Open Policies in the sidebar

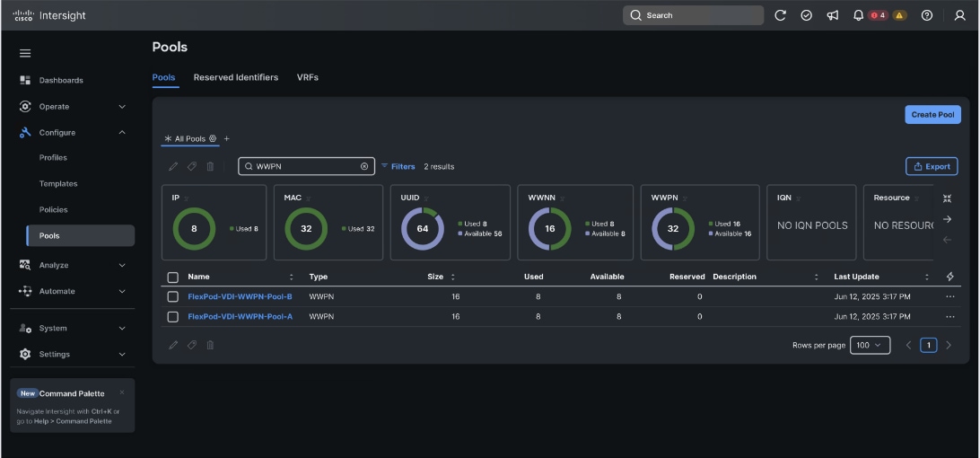53,209
